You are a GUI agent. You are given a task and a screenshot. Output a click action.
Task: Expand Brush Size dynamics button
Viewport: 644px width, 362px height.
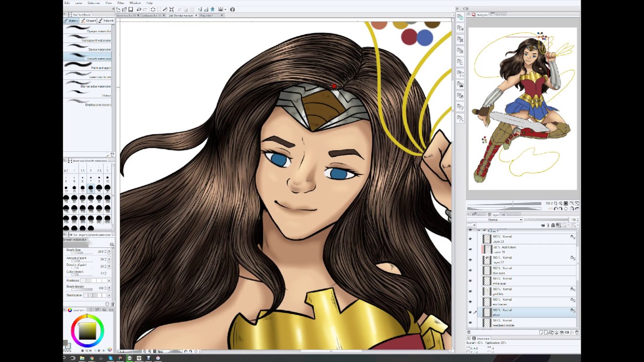109,251
